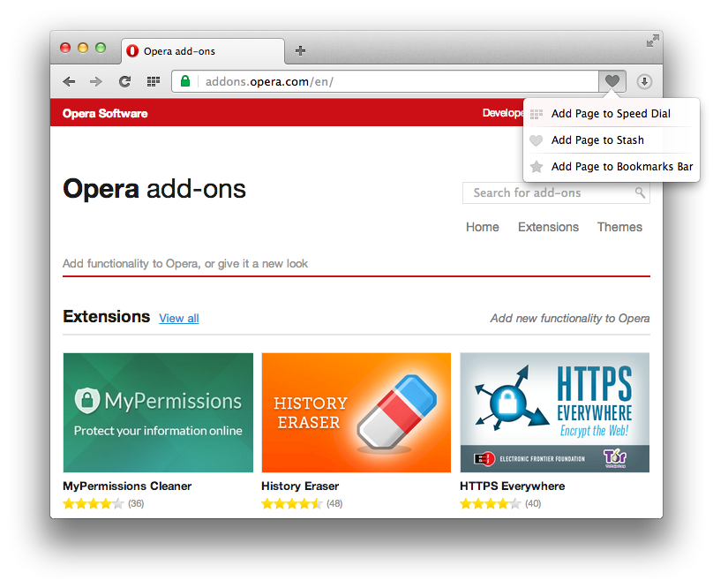Click the search magnifier icon
This screenshot has height=588, width=713.
point(640,192)
